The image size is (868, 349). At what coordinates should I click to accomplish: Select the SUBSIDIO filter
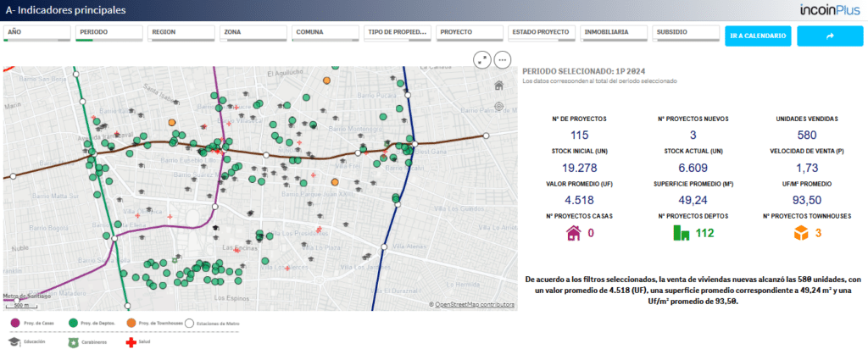(x=686, y=33)
